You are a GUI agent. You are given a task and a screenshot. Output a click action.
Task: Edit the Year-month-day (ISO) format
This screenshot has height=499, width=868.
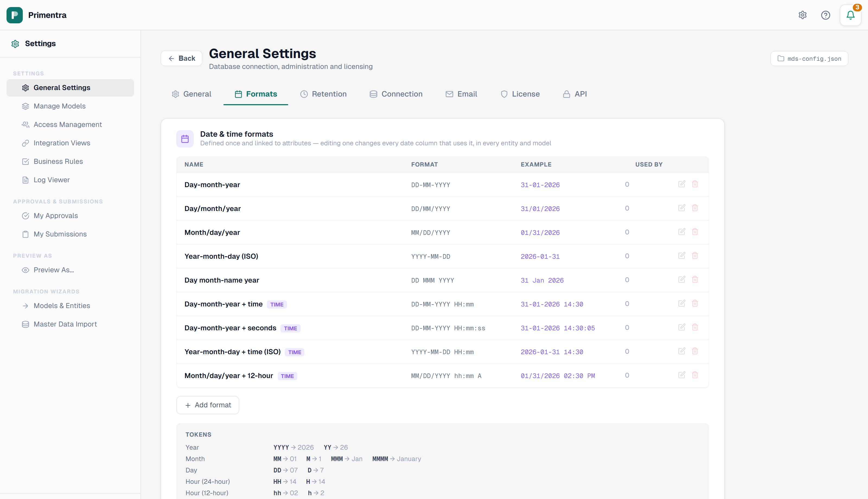682,256
